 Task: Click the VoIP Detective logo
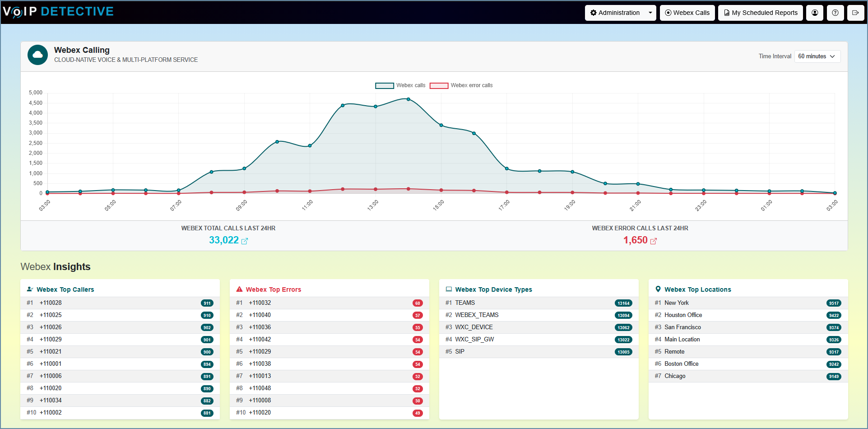tap(58, 11)
